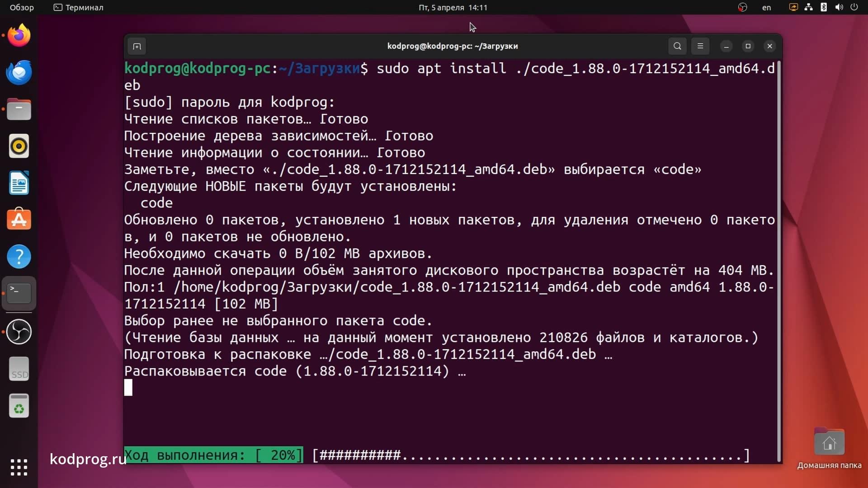Viewport: 868px width, 488px height.
Task: Click 'Подготовка к распаковке' line
Action: coord(368,354)
